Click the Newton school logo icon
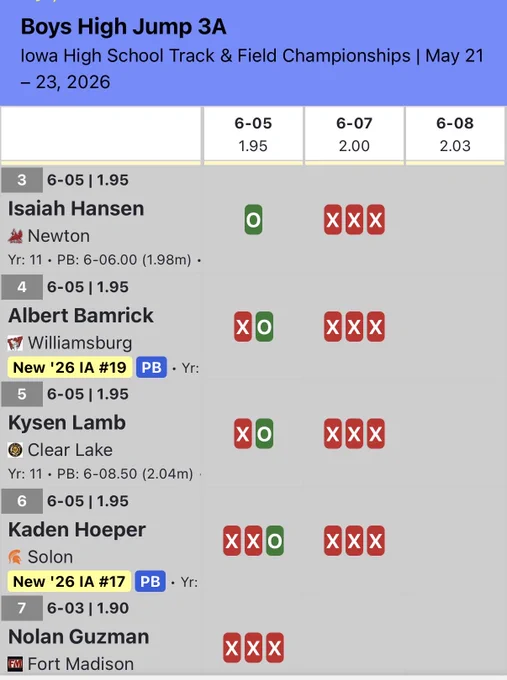507x680 pixels. pyautogui.click(x=15, y=236)
